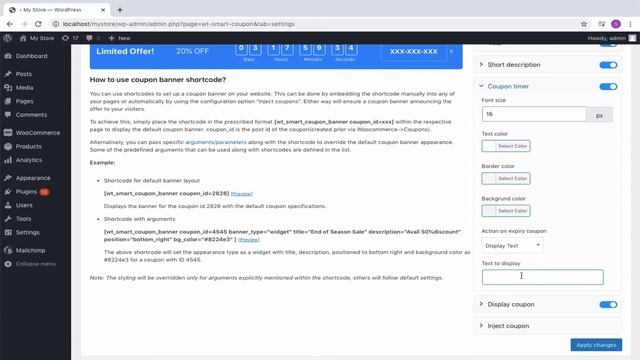Dismiss the coupon banner with its X

click(x=451, y=51)
